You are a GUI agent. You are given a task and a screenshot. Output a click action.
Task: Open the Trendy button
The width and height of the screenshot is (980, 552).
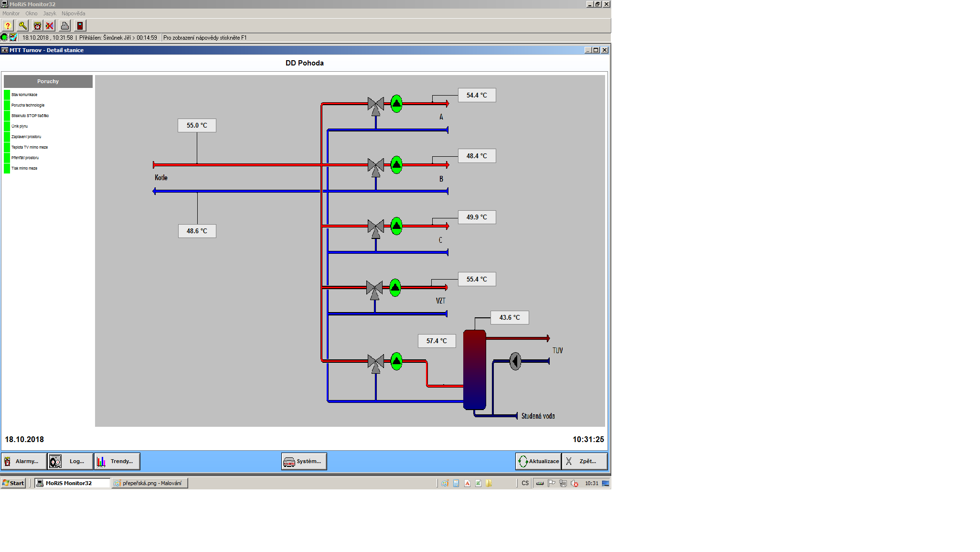pos(117,461)
